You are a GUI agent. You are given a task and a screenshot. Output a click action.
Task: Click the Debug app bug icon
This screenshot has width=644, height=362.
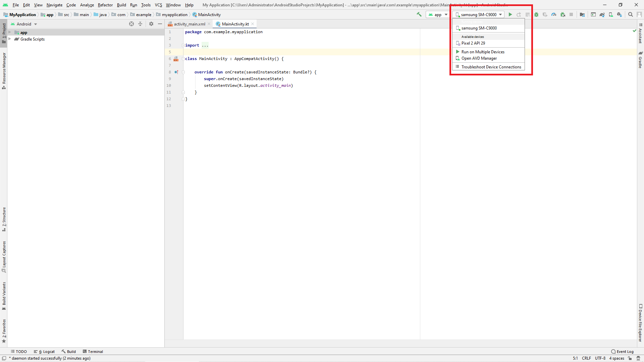pyautogui.click(x=536, y=14)
